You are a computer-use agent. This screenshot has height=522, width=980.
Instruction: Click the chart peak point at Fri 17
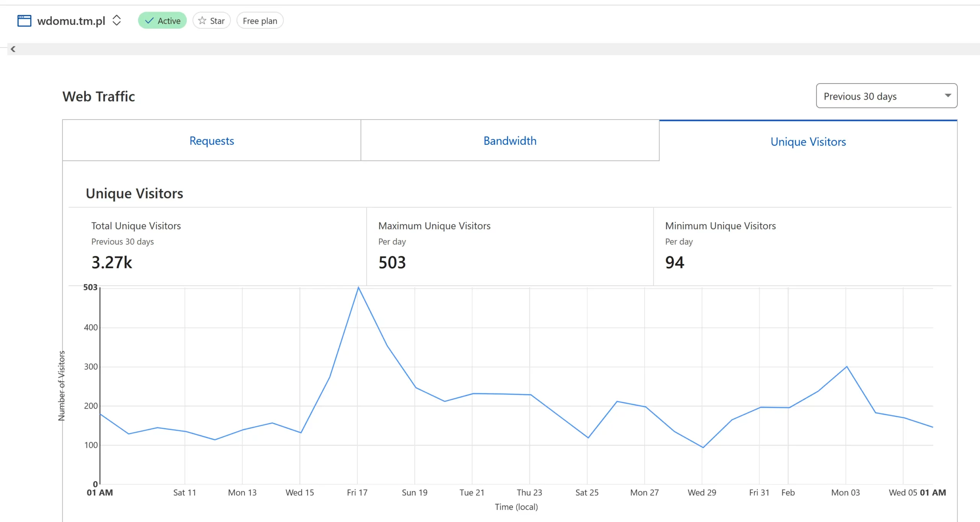[358, 287]
